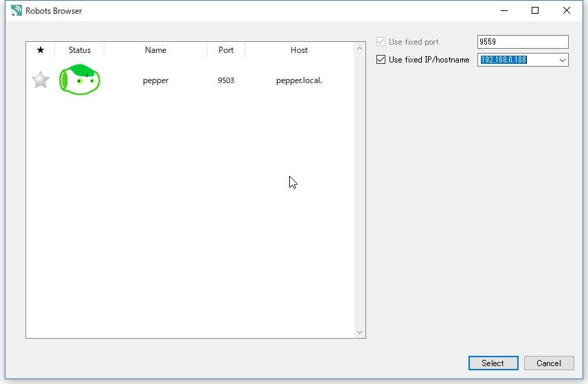Screen dimensions: 588x384
Task: Sort list by Name column header
Action: tap(156, 50)
